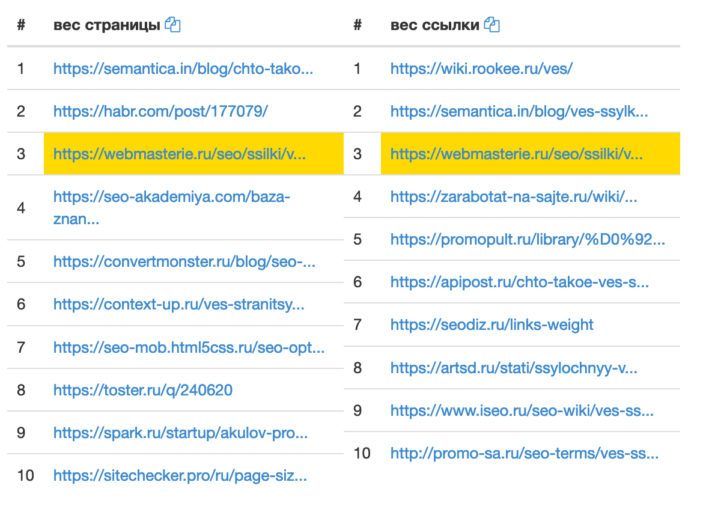Open highlighted webmasterie.ru link in right column
This screenshot has height=512, width=715.
(x=516, y=154)
